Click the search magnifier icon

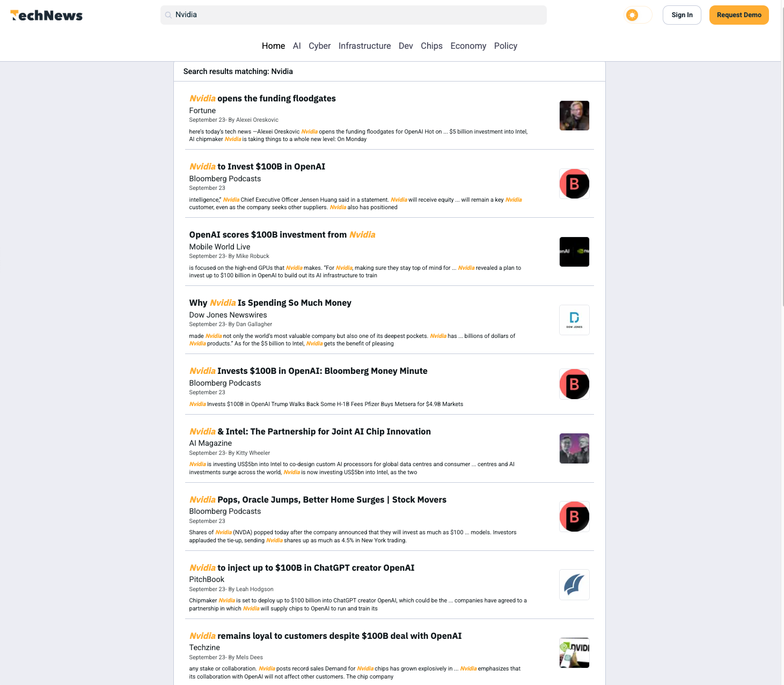pyautogui.click(x=168, y=15)
